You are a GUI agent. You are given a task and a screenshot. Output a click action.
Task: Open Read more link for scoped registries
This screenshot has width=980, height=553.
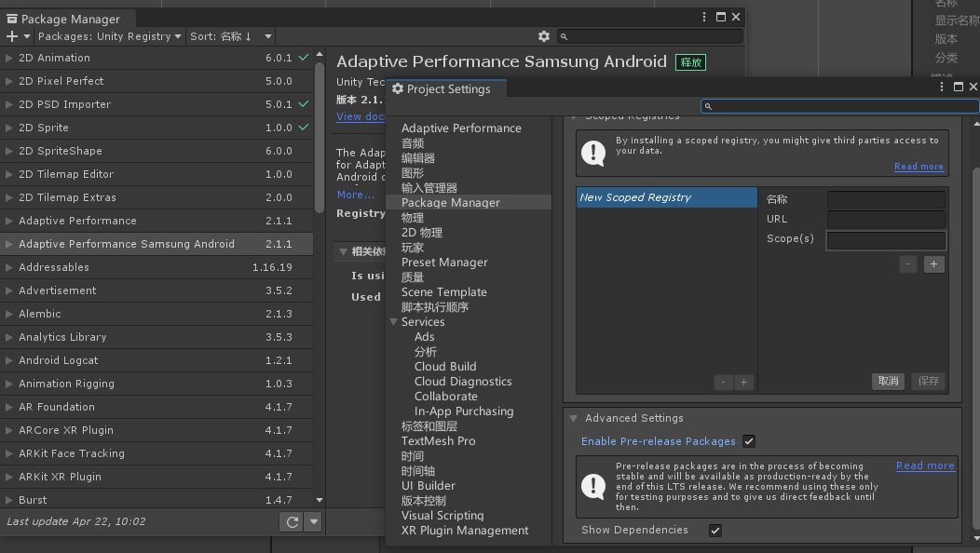[x=919, y=167]
